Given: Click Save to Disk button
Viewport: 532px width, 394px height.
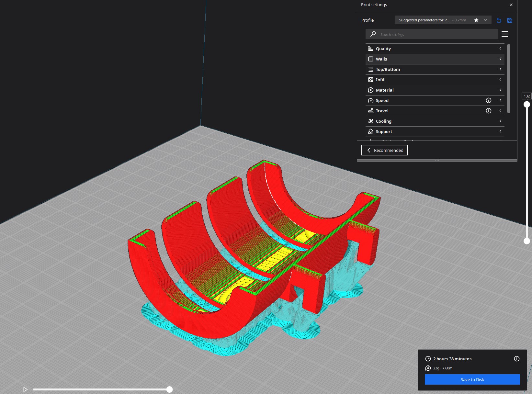Looking at the screenshot, I should (x=472, y=379).
